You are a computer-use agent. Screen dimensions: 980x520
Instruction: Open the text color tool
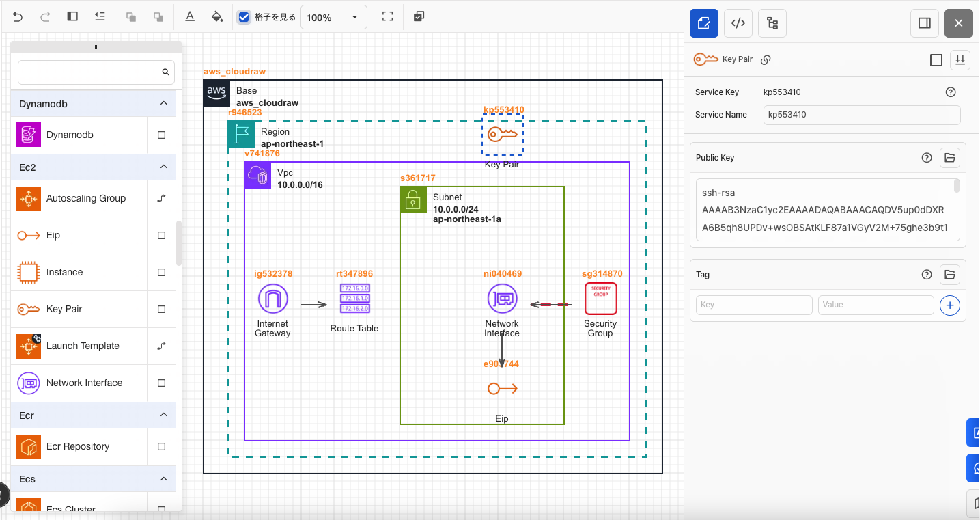tap(190, 17)
